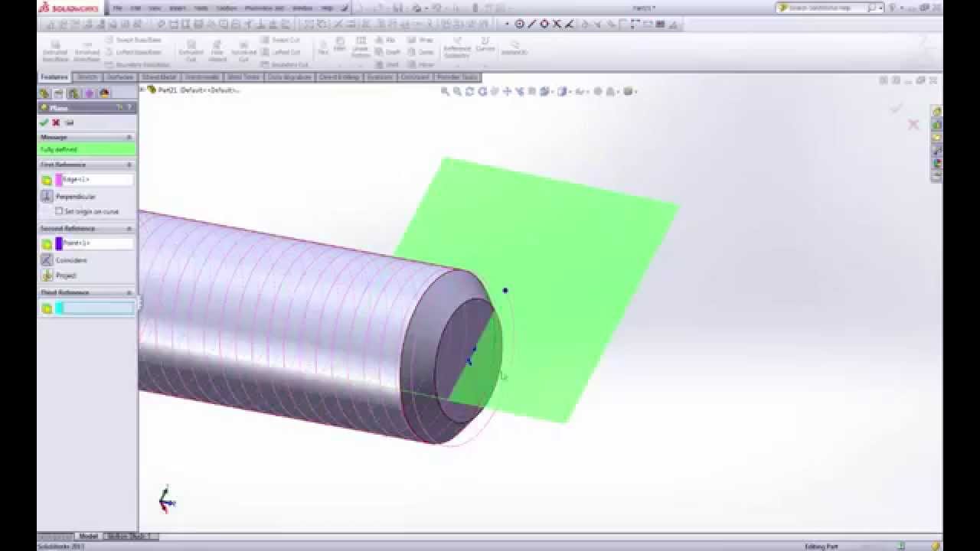Click purple Second Reference color swatch

(58, 243)
